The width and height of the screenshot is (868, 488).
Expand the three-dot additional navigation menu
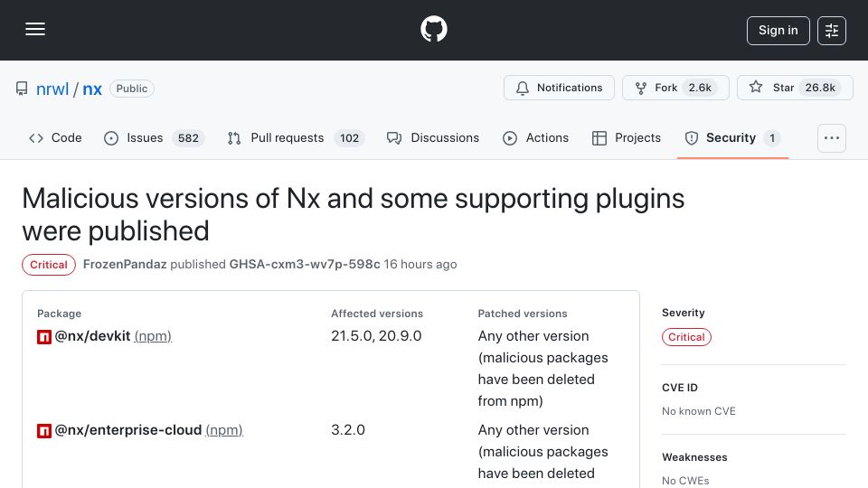832,137
